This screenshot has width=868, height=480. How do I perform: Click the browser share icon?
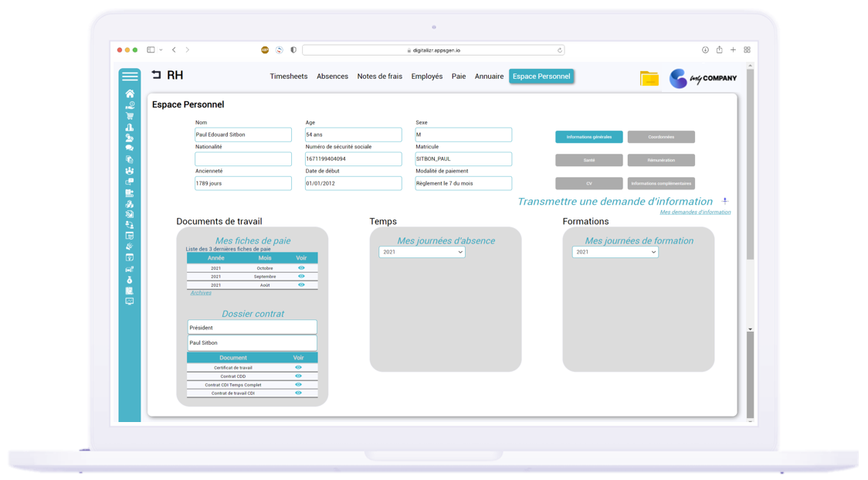(x=719, y=50)
